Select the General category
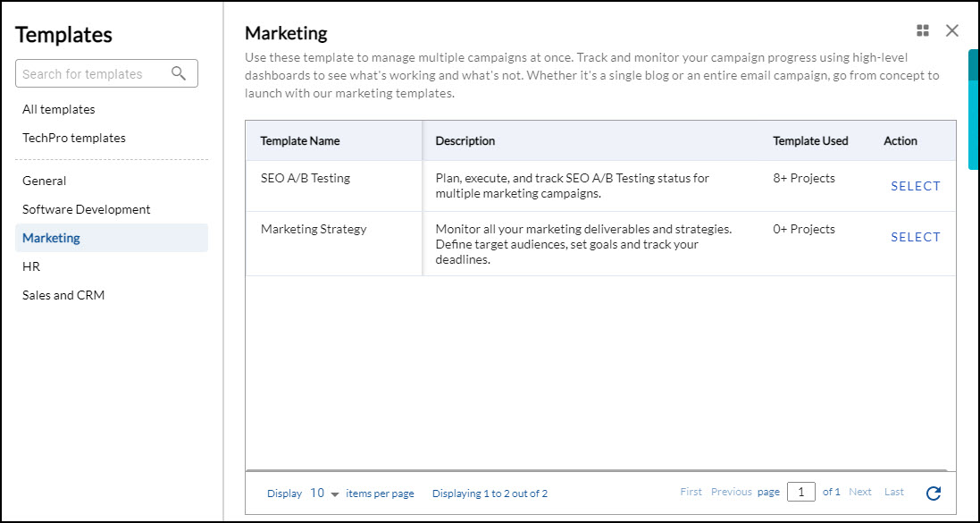 tap(44, 181)
